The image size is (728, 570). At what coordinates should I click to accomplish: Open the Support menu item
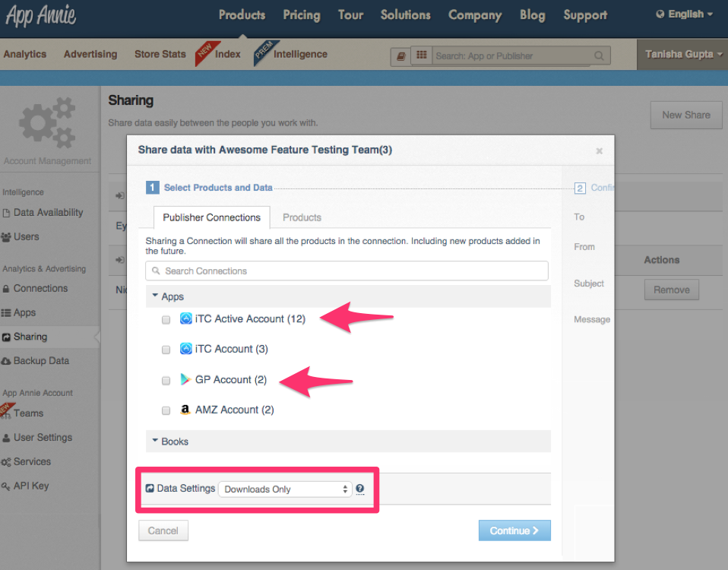click(585, 15)
